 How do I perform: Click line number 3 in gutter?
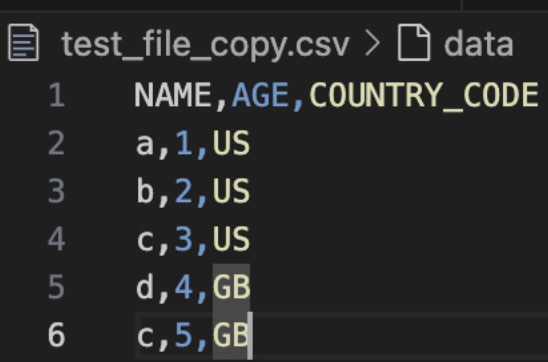coord(57,191)
